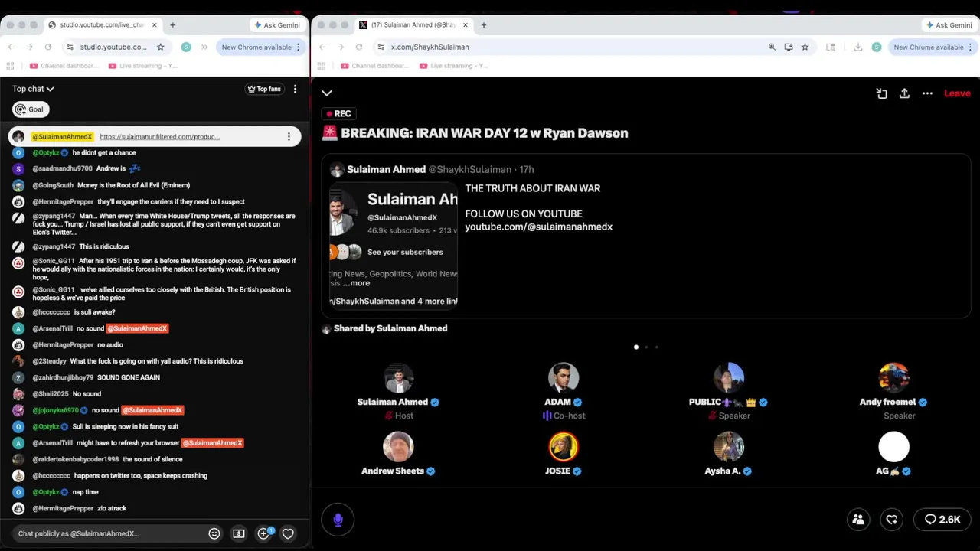The height and width of the screenshot is (551, 980).
Task: Click zoom magnifier icon in X address bar
Action: tap(772, 47)
